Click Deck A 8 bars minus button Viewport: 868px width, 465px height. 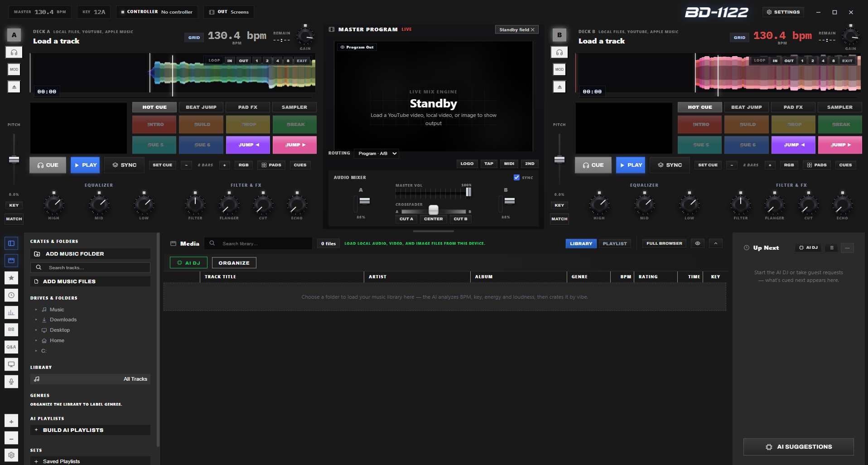tap(186, 165)
